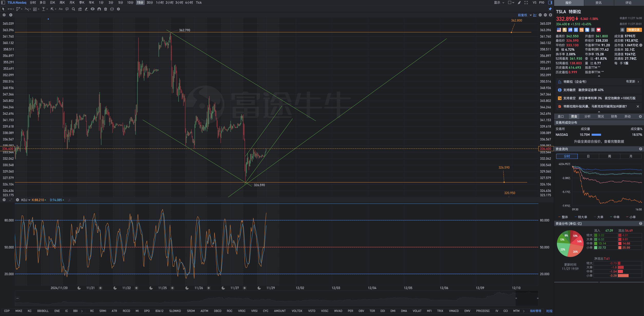Viewport: 644px width, 316px height.
Task: Click the paintbrush theme icon
Action: click(519, 3)
